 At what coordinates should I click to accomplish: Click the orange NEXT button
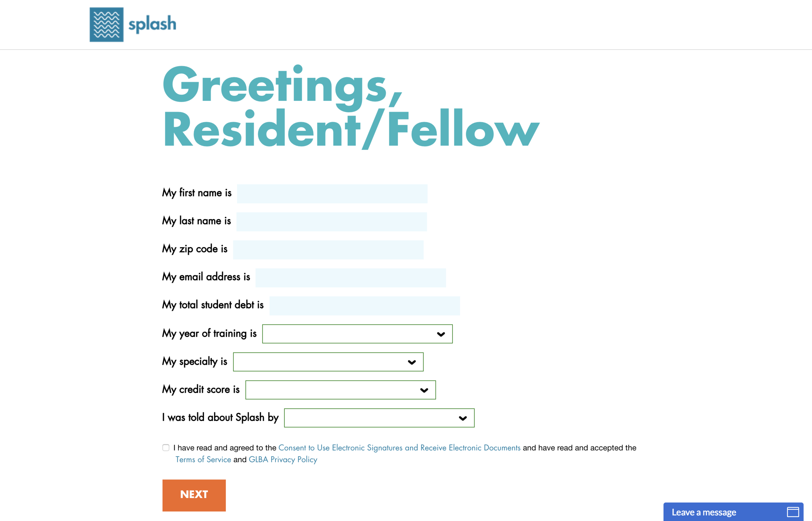pyautogui.click(x=194, y=495)
